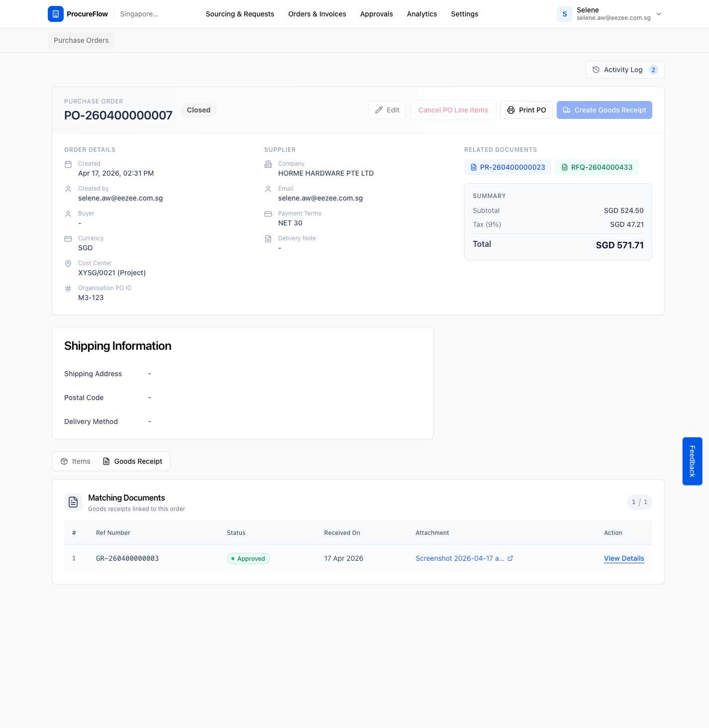Open the Approvals menu
The height and width of the screenshot is (728, 709).
[x=377, y=14]
